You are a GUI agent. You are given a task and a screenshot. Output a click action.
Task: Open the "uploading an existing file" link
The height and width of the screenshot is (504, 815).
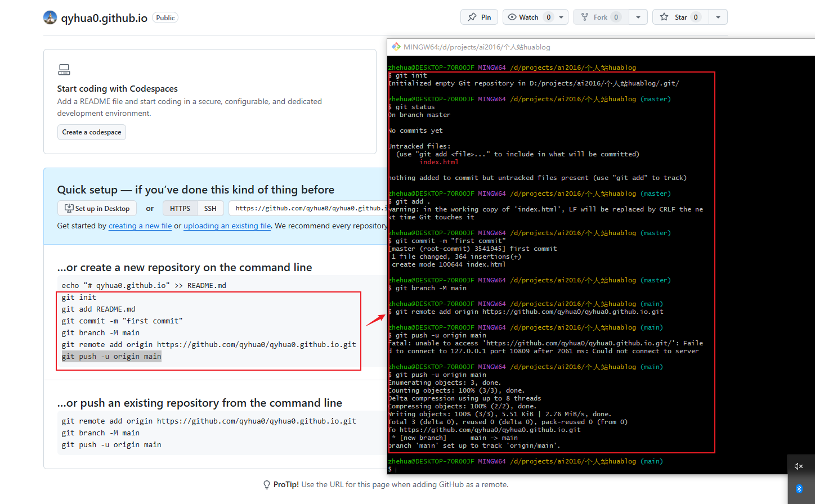coord(227,226)
